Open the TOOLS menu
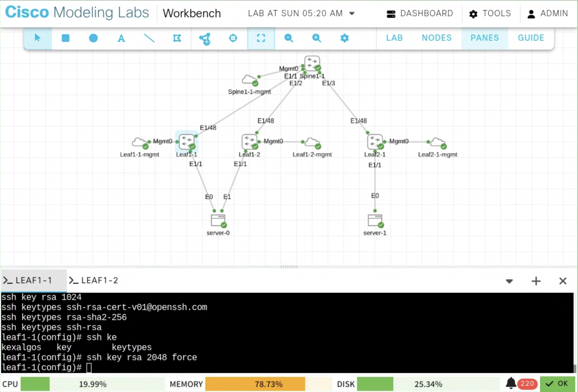 pyautogui.click(x=490, y=13)
